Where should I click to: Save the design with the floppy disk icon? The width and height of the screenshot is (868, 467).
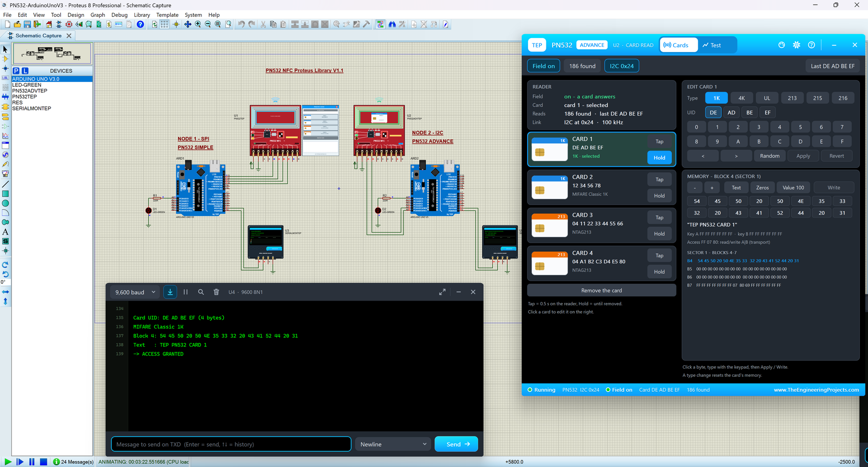click(27, 24)
